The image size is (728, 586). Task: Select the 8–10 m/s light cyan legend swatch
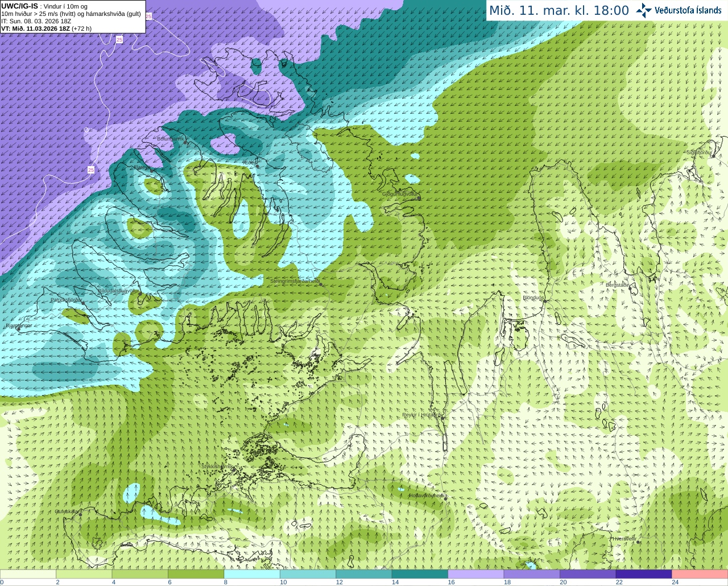252,574
